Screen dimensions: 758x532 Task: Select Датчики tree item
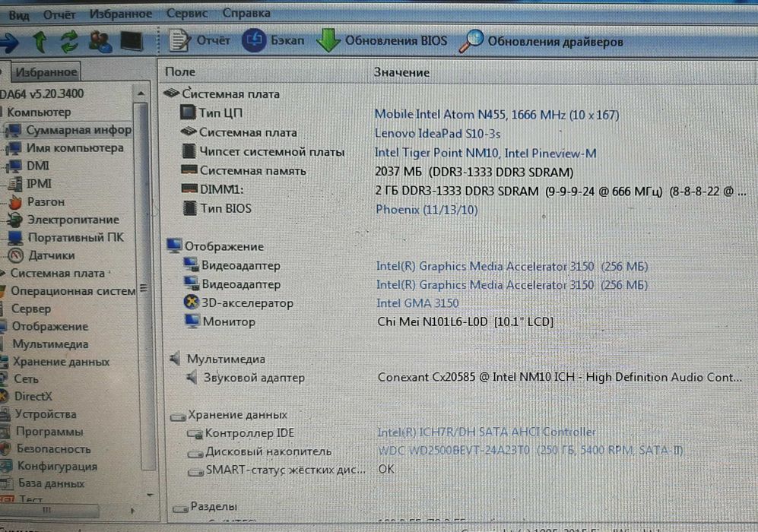coord(51,255)
